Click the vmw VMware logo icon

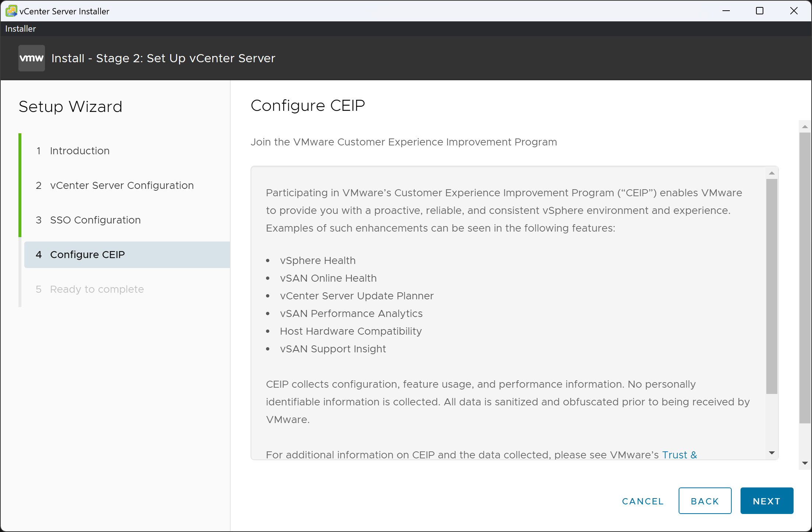pos(31,58)
